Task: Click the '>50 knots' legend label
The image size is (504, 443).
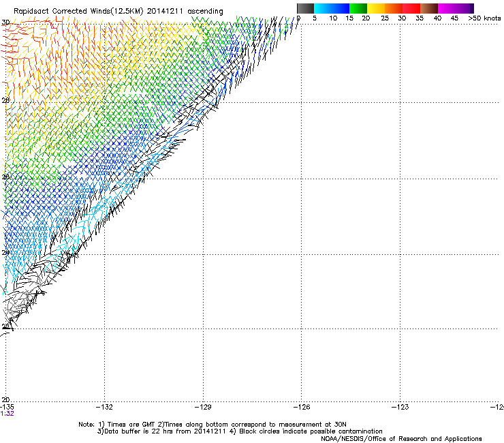Action: [x=484, y=18]
